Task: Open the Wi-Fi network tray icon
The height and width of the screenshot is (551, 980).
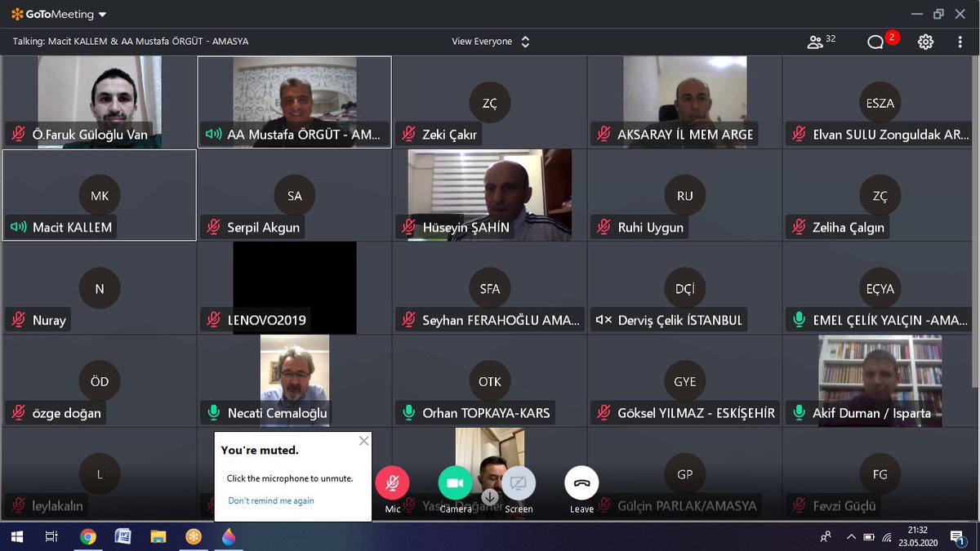Action: [887, 537]
